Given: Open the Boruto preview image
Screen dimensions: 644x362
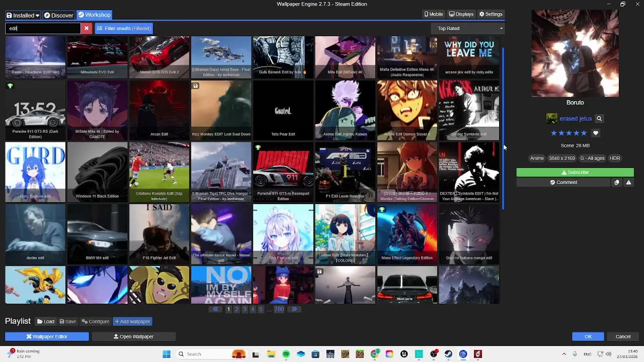Looking at the screenshot, I should (575, 53).
